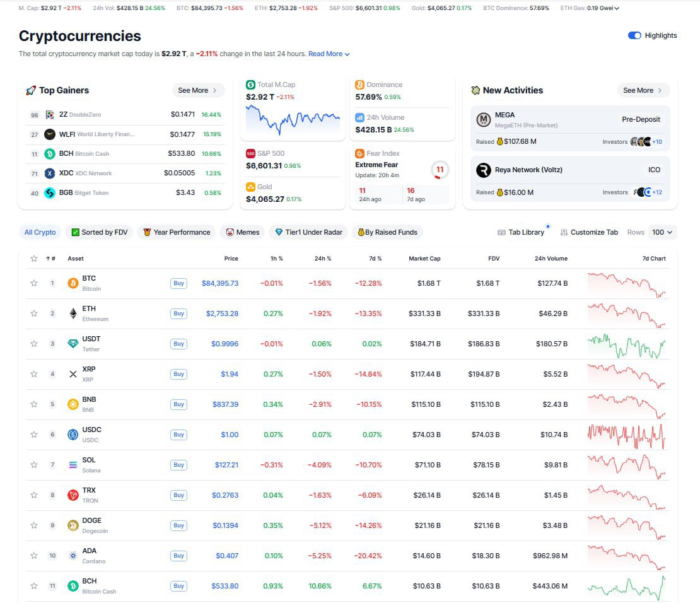Click the Cardano logo icon
Screen dimensions: 700x603
[73, 556]
